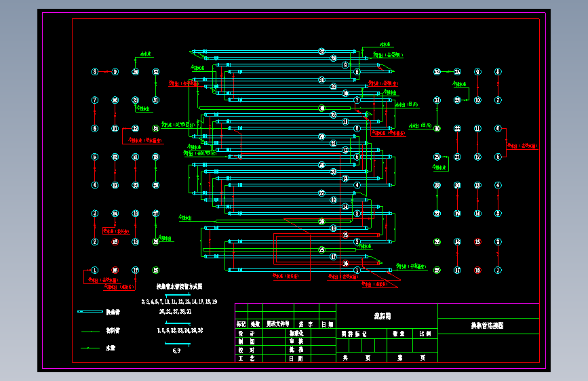Click the green line symbol beside 水管
The height and width of the screenshot is (381, 588).
(x=90, y=348)
